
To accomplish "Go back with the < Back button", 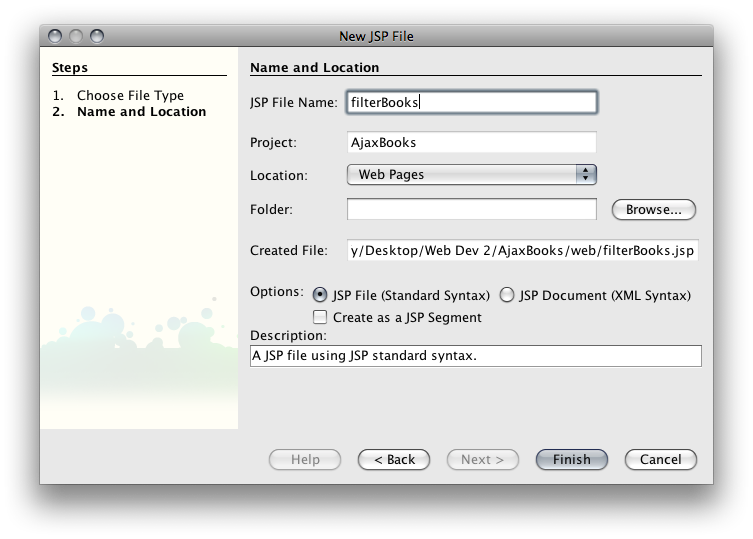I will point(394,460).
